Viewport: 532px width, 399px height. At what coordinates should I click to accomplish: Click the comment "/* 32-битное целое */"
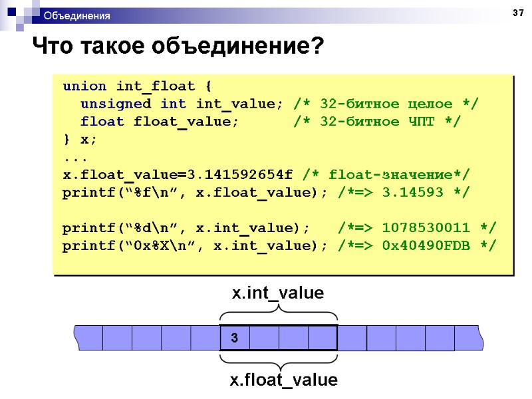point(386,104)
